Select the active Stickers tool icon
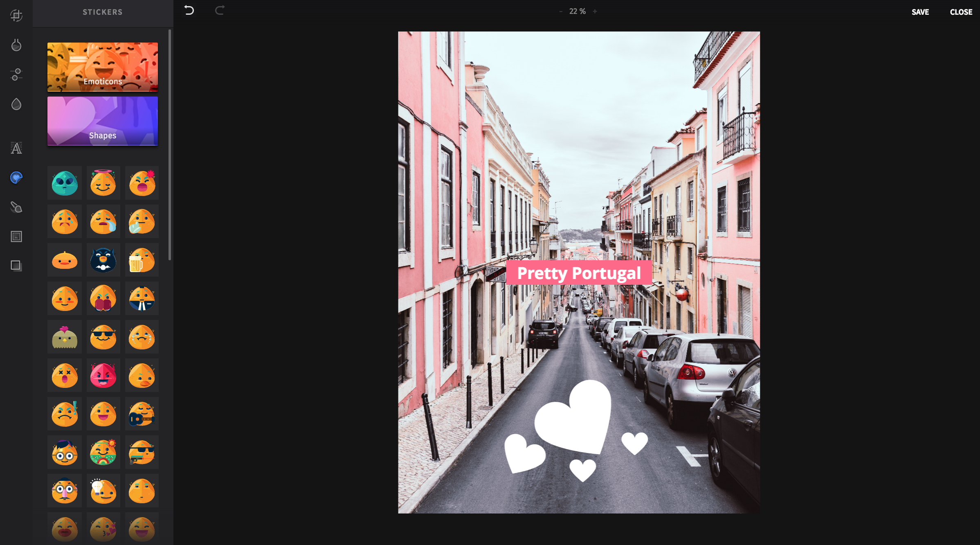 pos(16,178)
